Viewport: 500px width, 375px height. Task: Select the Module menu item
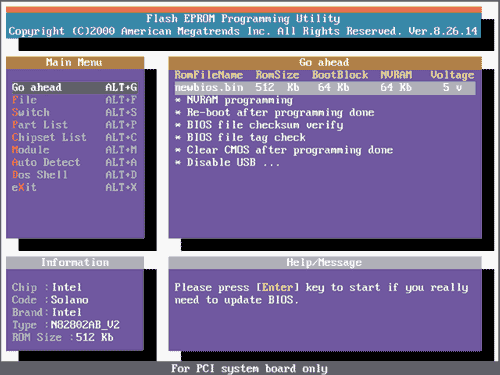click(x=75, y=150)
